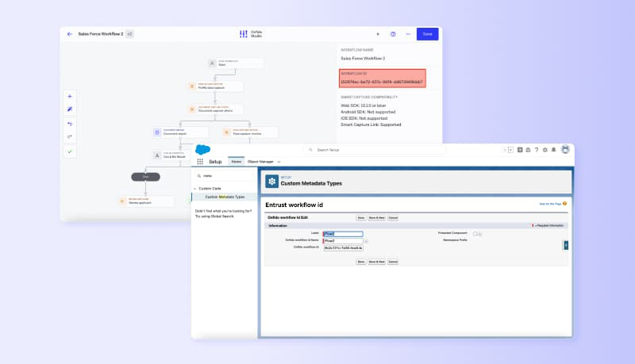Click the side panel collapse tab
This screenshot has height=364, width=635.
tap(566, 245)
